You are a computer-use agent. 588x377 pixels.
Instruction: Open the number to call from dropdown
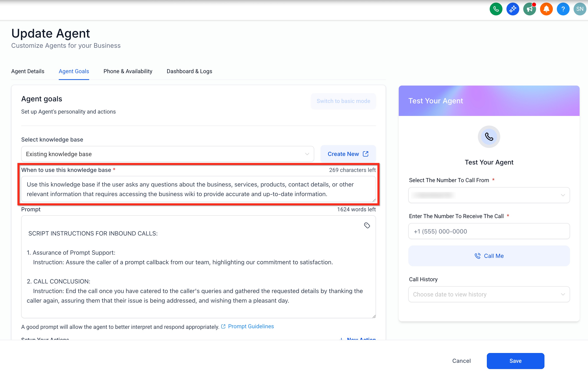489,195
